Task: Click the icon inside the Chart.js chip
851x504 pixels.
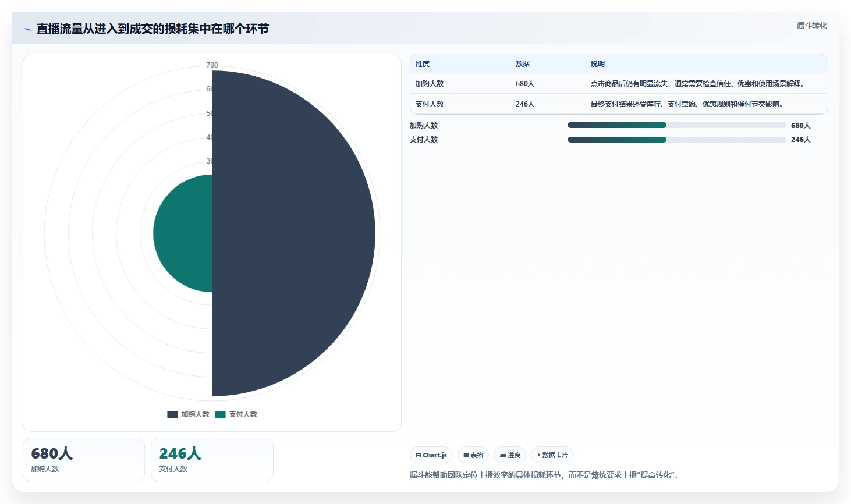Action: (419, 456)
